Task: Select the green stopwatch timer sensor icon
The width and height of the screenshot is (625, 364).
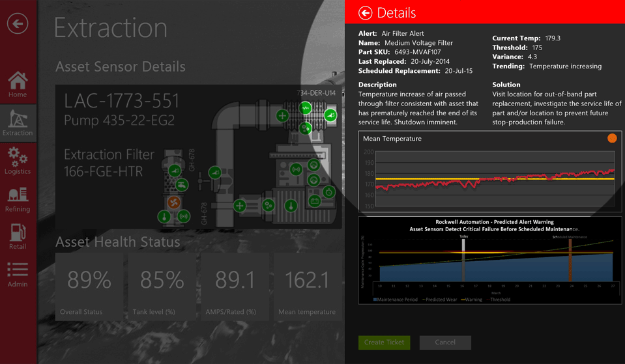Action: pyautogui.click(x=329, y=191)
